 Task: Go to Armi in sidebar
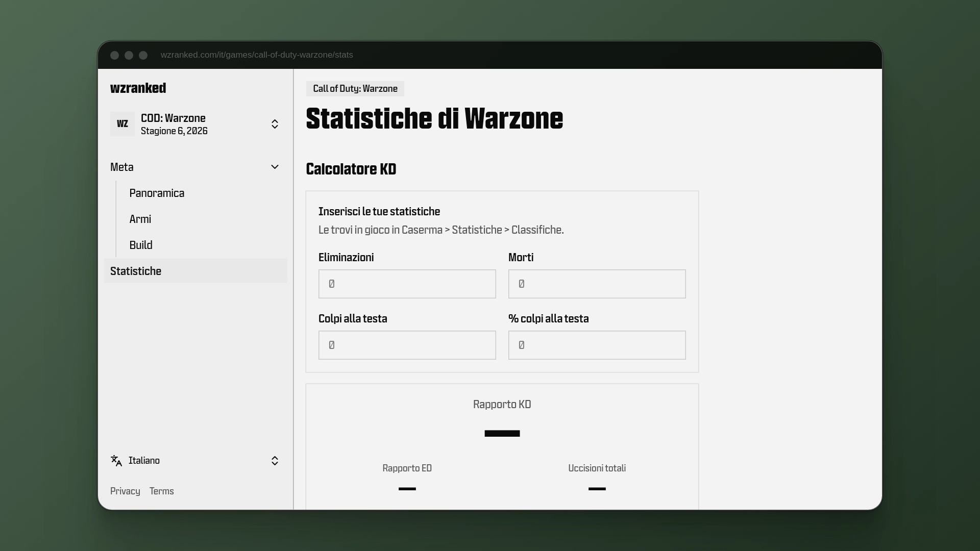[x=140, y=219]
